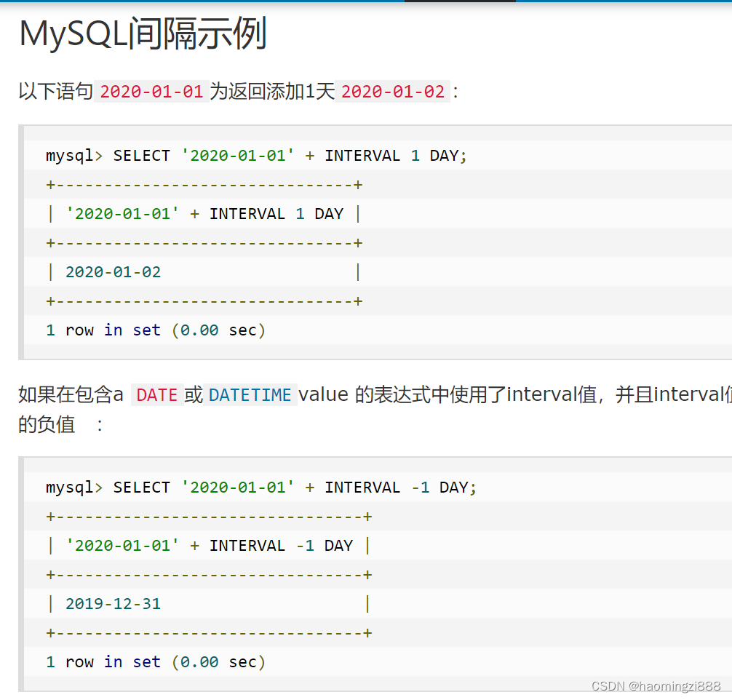The height and width of the screenshot is (700, 732).
Task: Click the text 为返回添加1天
Action: [272, 91]
